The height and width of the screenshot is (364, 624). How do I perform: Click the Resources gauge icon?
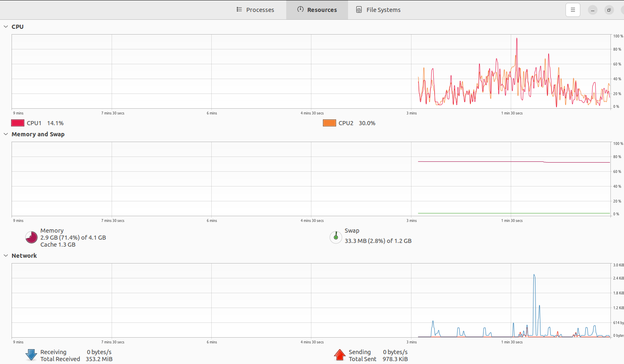point(300,9)
